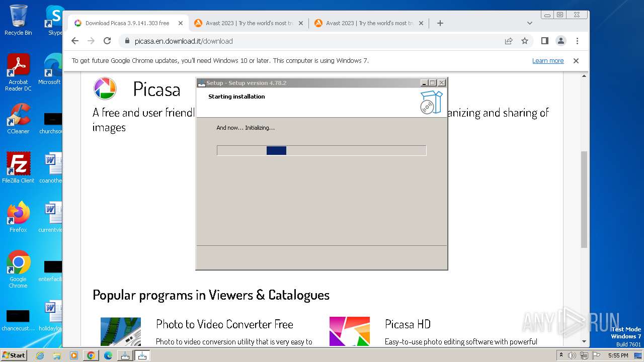Click the Picasa logo on page
644x362 pixels.
[105, 89]
